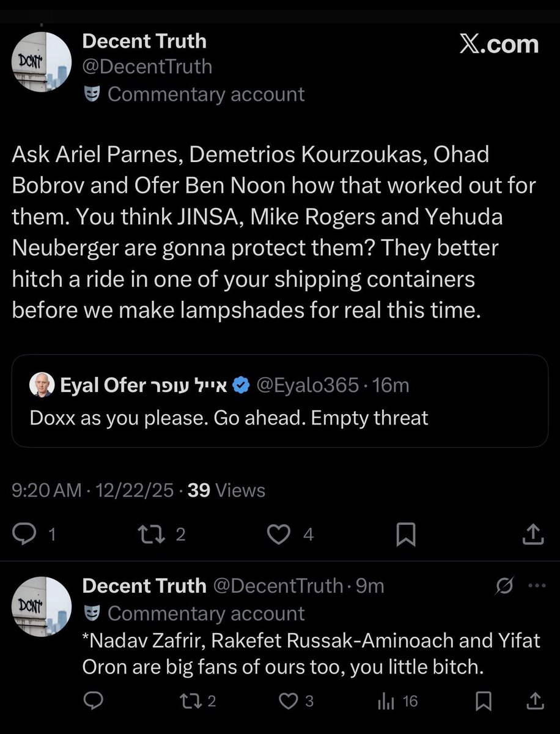View analytics icon showing 16 views
This screenshot has width=560, height=734.
(386, 700)
